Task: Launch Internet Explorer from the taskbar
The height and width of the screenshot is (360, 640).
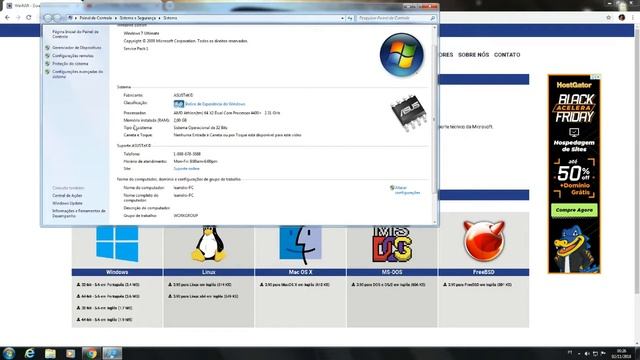Action: (x=29, y=353)
